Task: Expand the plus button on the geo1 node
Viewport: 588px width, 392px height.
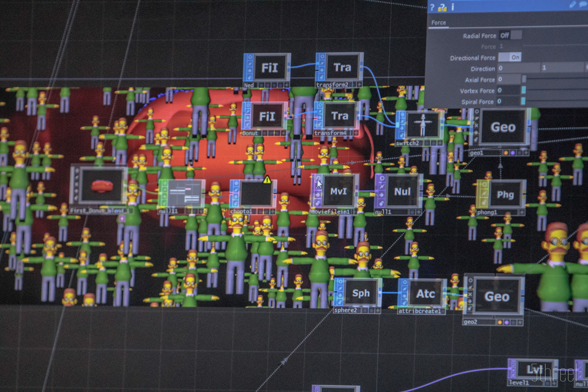Action: click(526, 153)
